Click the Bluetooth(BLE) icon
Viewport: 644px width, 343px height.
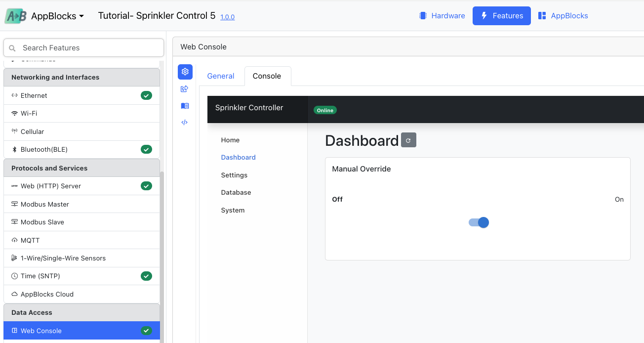tap(14, 149)
